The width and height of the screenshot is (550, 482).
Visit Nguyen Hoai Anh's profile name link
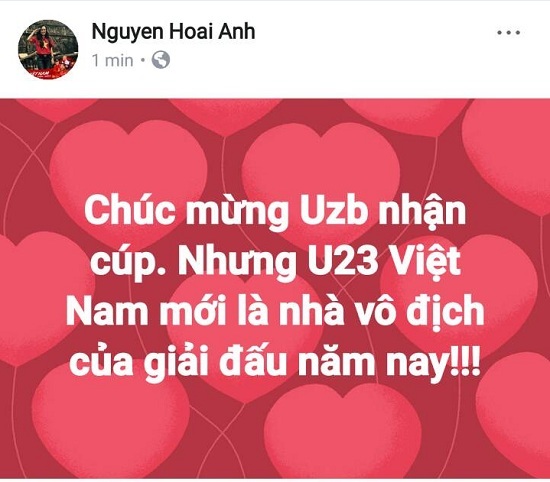click(x=173, y=32)
